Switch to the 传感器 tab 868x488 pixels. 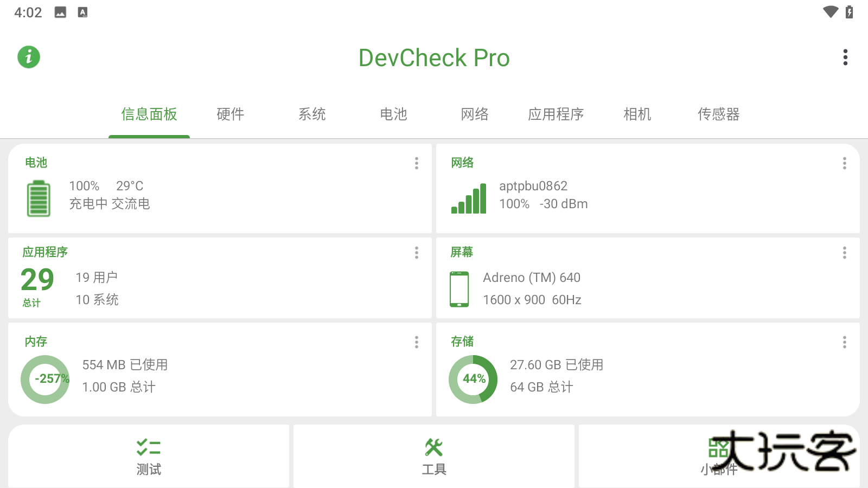[720, 114]
